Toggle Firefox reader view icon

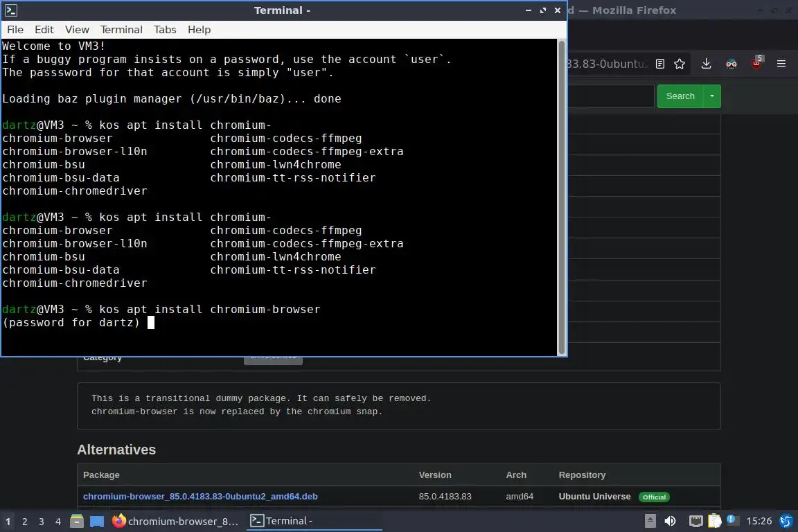click(x=660, y=64)
